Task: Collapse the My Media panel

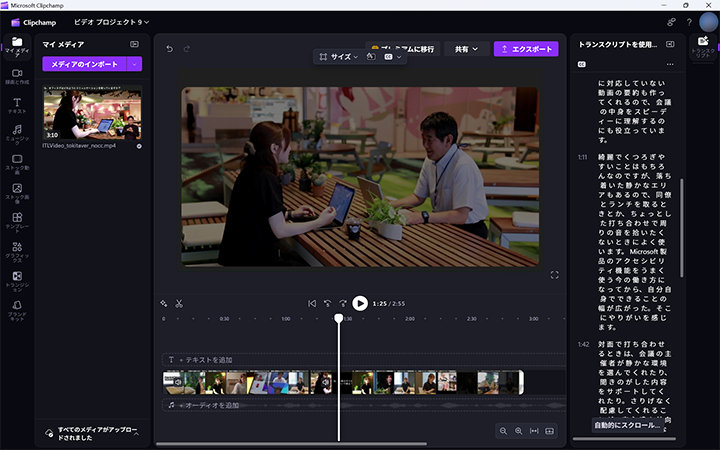Action: tap(134, 44)
